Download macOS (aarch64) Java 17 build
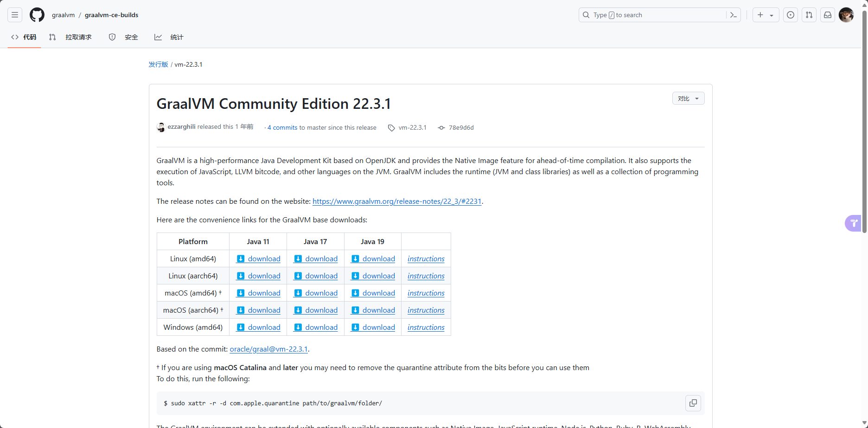The height and width of the screenshot is (428, 868). pos(315,310)
